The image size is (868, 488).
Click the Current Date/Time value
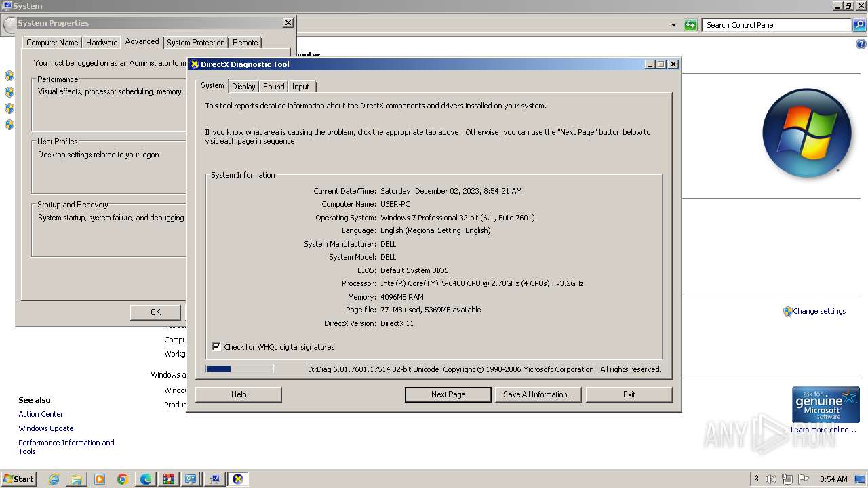coord(451,191)
